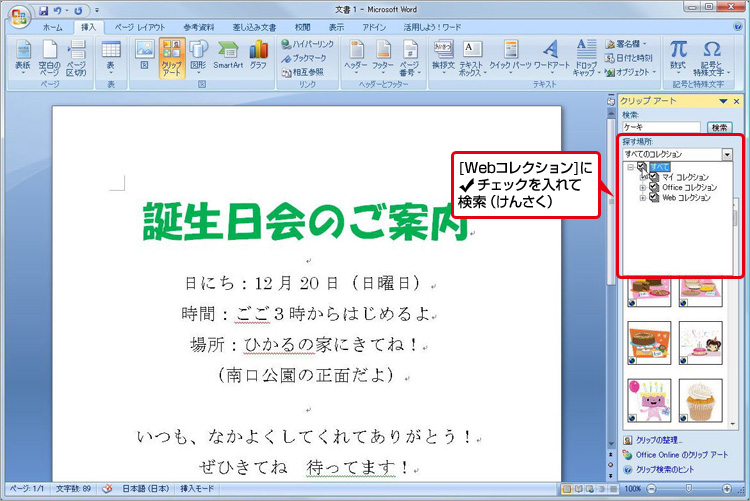Open the Header (ヘッダー) menu
The height and width of the screenshot is (501, 750).
coord(355,58)
